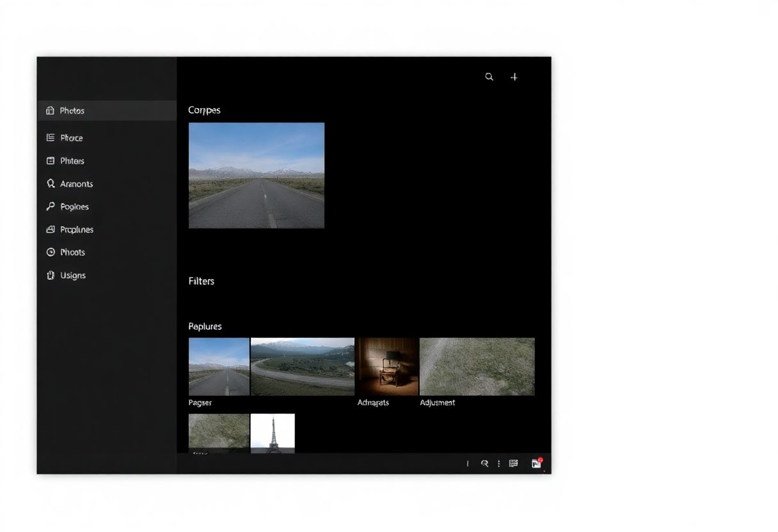Open the three-dot overflow menu

pos(498,463)
